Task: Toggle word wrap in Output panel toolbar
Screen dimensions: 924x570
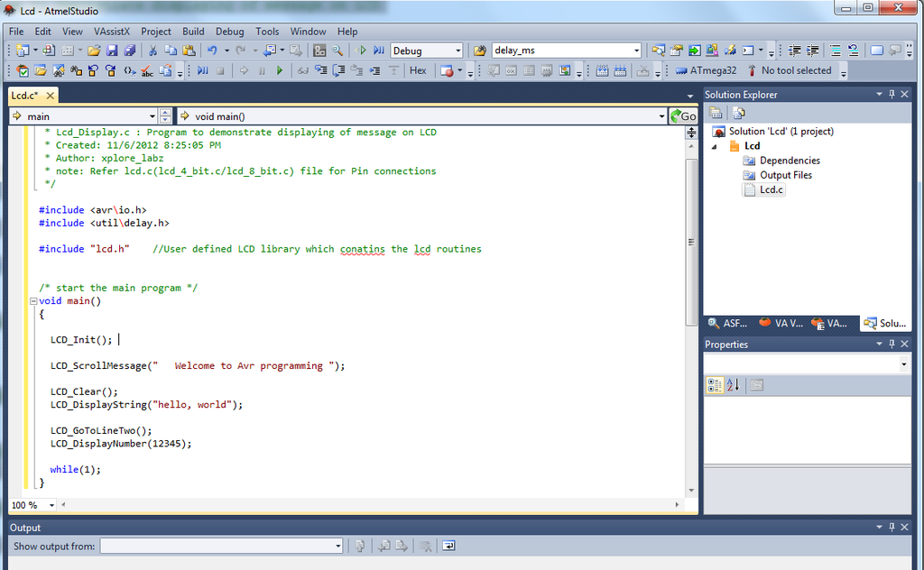Action: tap(448, 546)
